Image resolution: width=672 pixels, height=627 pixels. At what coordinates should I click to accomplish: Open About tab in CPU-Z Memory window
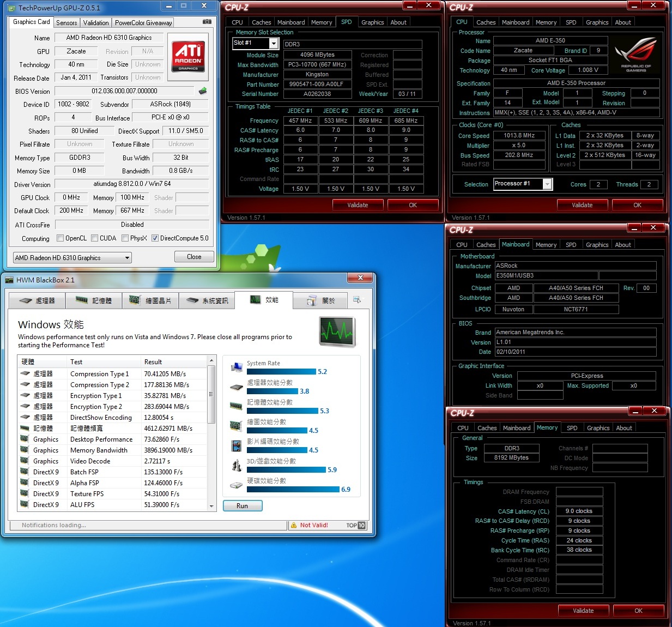pos(624,428)
